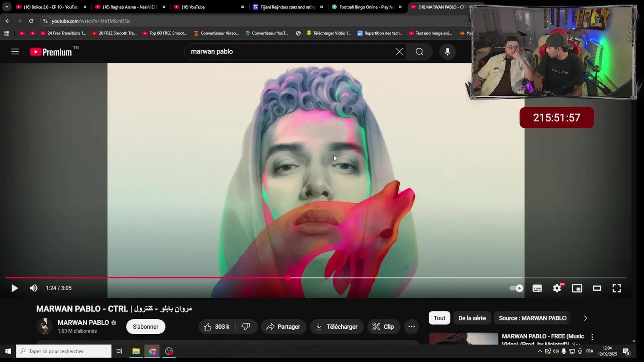This screenshot has width=644, height=362.
Task: Share the video via Partager
Action: (283, 327)
